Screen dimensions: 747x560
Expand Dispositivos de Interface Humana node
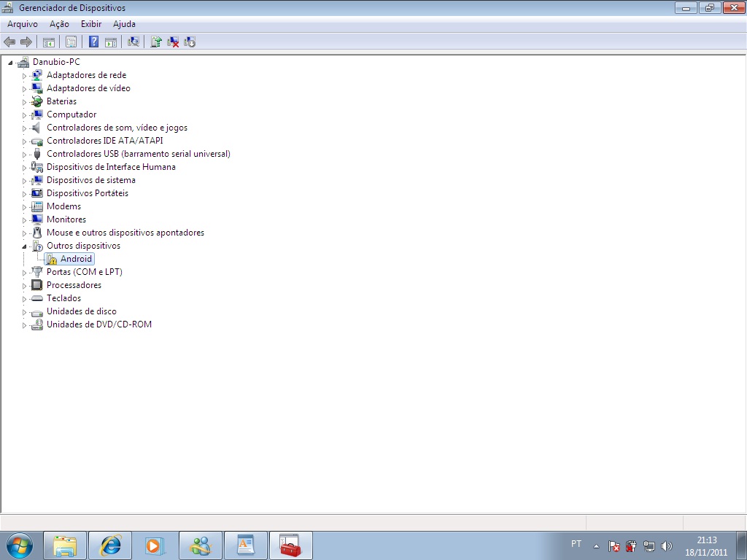[x=24, y=168]
